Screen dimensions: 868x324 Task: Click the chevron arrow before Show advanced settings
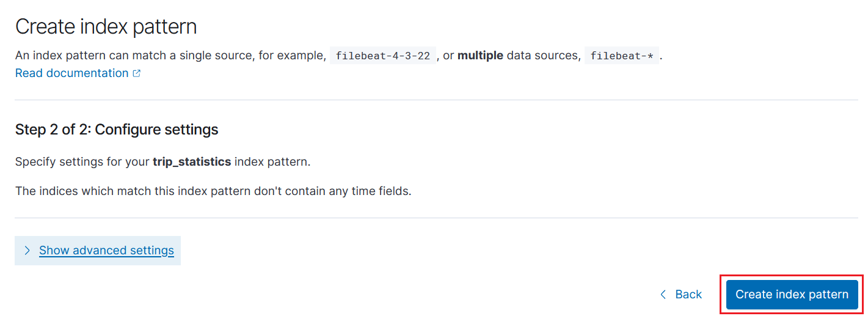point(27,251)
